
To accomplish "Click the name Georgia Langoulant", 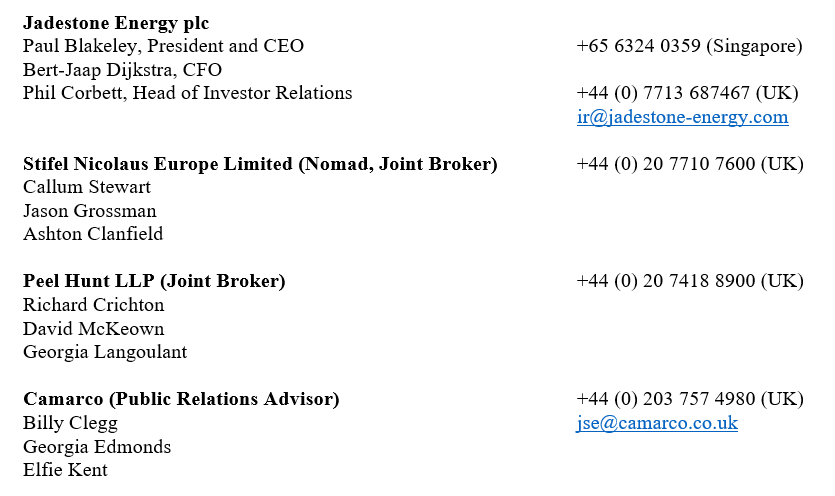I will [105, 352].
